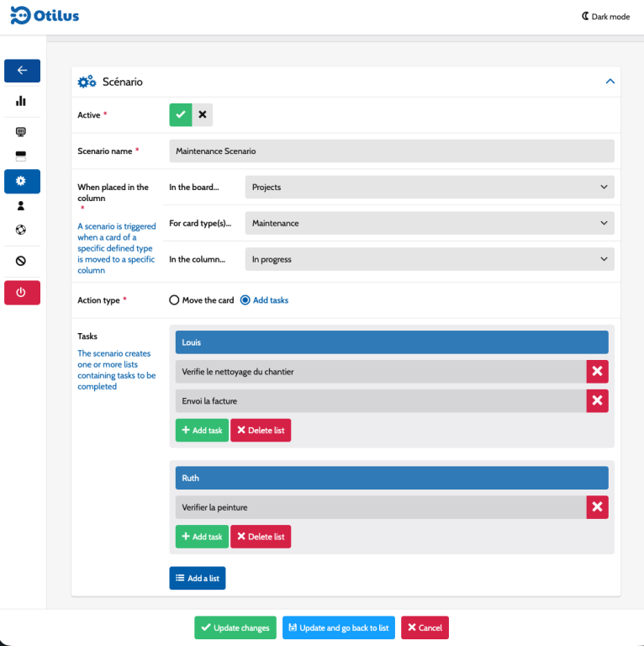Image resolution: width=644 pixels, height=646 pixels.
Task: Open column dropdown showing In progress
Action: pos(430,259)
